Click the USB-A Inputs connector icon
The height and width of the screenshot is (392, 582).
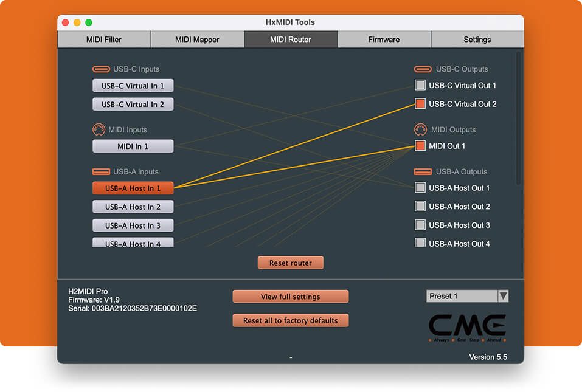click(100, 172)
